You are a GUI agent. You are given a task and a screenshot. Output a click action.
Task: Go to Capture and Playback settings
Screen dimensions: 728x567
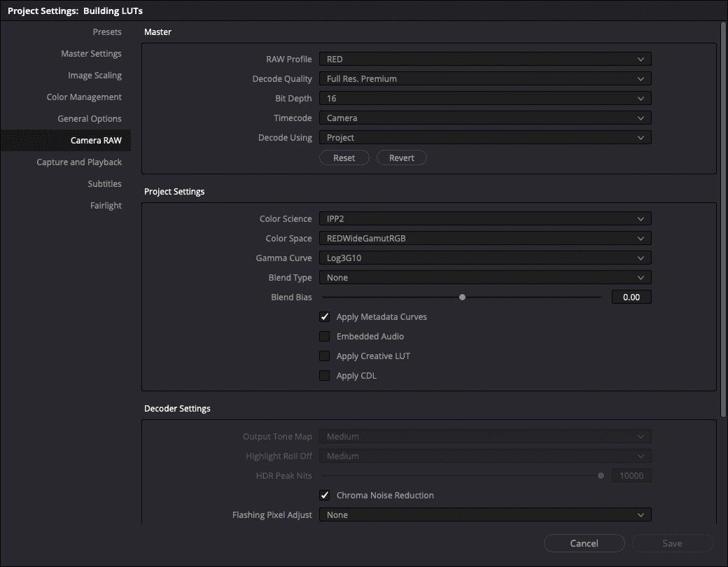pyautogui.click(x=79, y=162)
